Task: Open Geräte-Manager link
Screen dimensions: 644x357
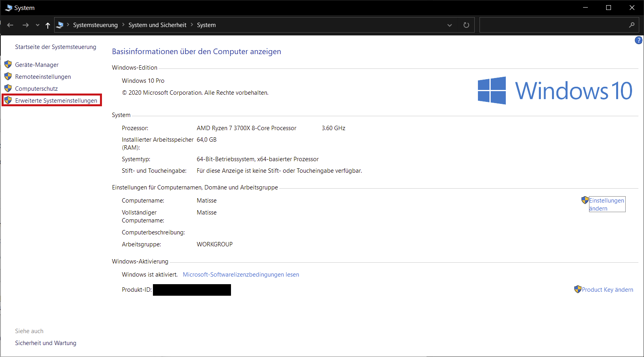Action: [x=37, y=65]
